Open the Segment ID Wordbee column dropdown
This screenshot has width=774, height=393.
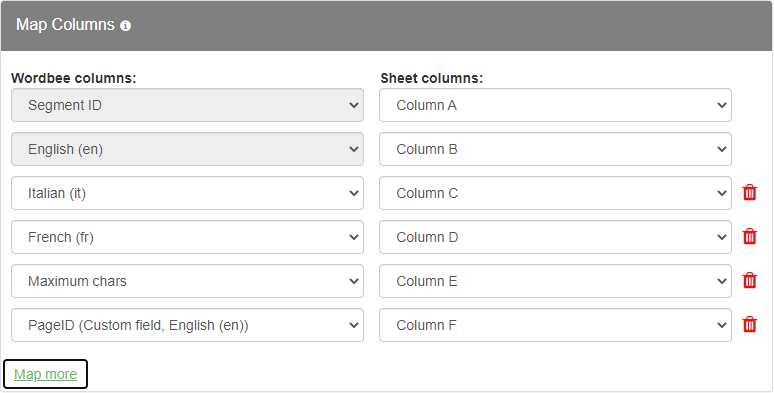pos(188,105)
